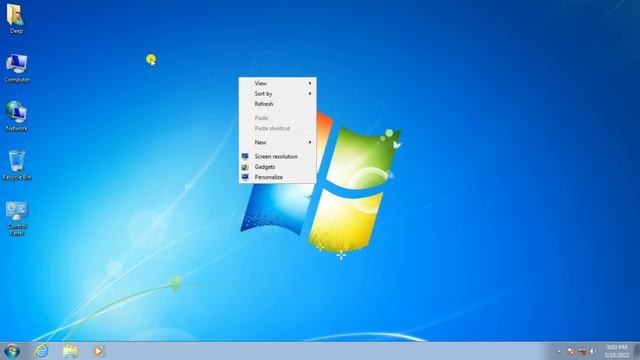Expand the View submenu in context menu
The height and width of the screenshot is (360, 640).
(278, 83)
